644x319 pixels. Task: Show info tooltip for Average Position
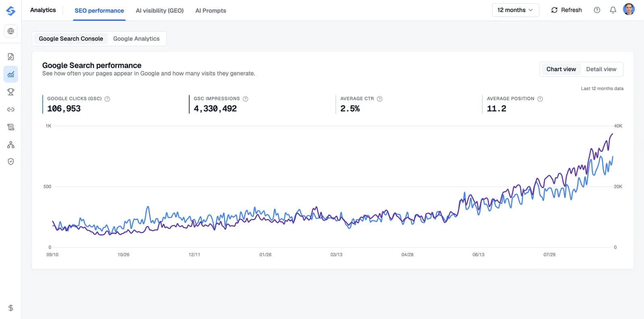pos(540,99)
